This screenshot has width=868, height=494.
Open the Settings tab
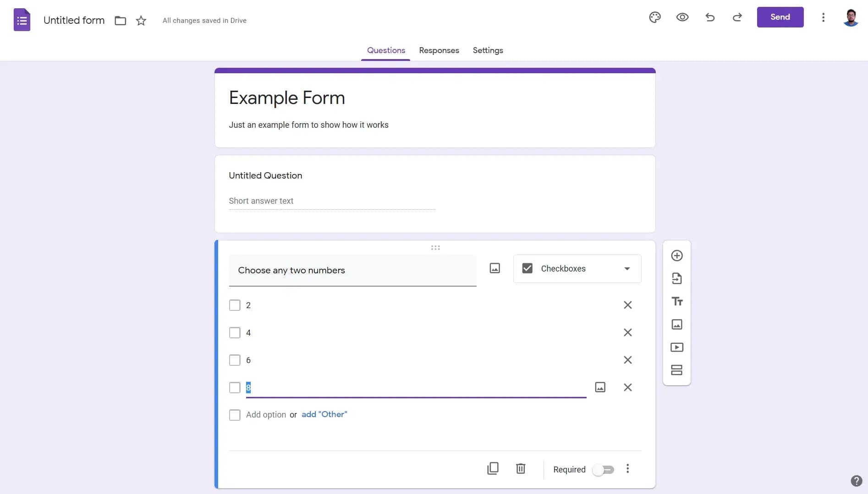(488, 50)
